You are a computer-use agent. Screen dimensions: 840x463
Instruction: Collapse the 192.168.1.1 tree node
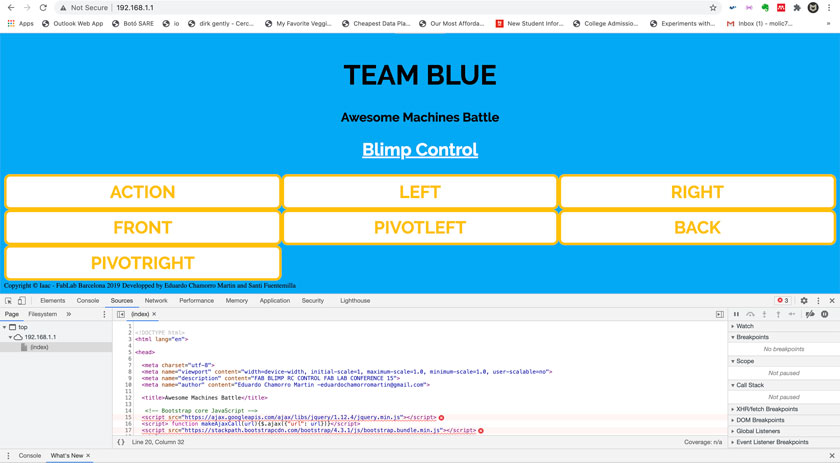[10, 337]
